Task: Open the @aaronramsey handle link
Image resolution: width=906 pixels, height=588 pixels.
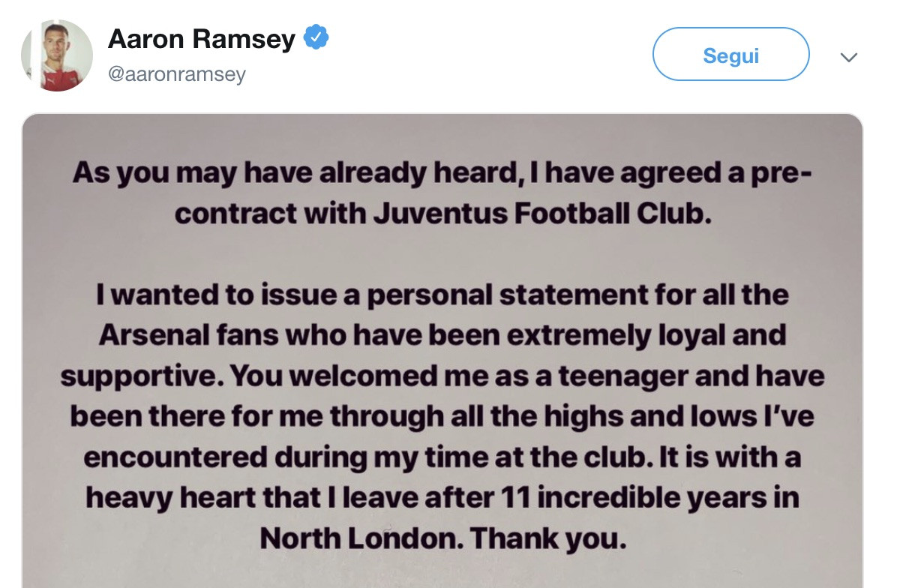Action: pos(177,74)
